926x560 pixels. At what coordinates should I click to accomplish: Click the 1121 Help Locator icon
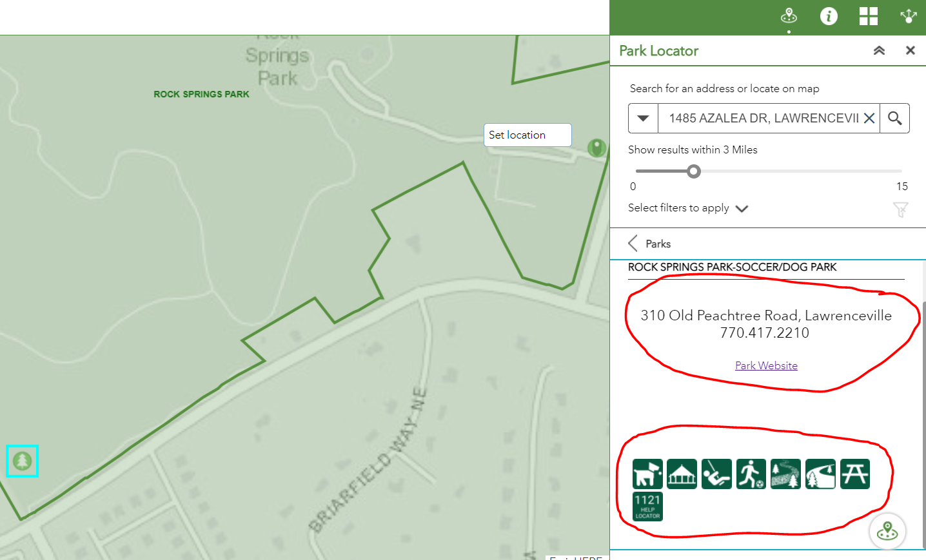coord(647,506)
